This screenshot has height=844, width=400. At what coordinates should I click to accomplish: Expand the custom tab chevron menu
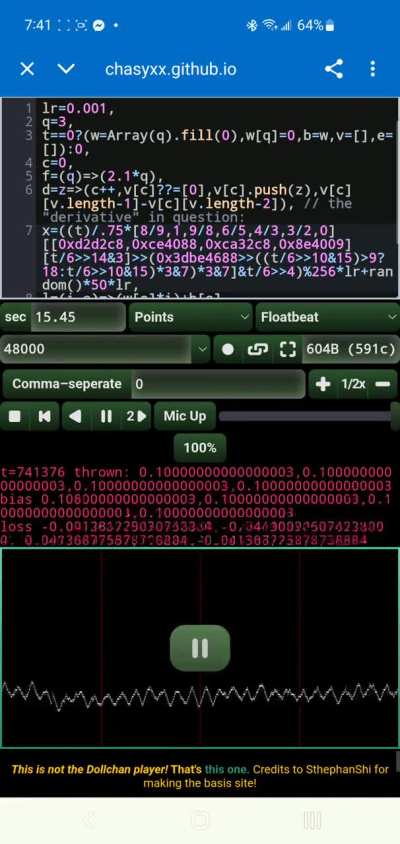(x=66, y=69)
